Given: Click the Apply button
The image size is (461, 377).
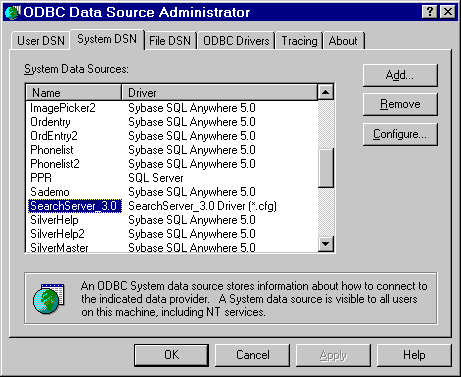Looking at the screenshot, I should (333, 355).
